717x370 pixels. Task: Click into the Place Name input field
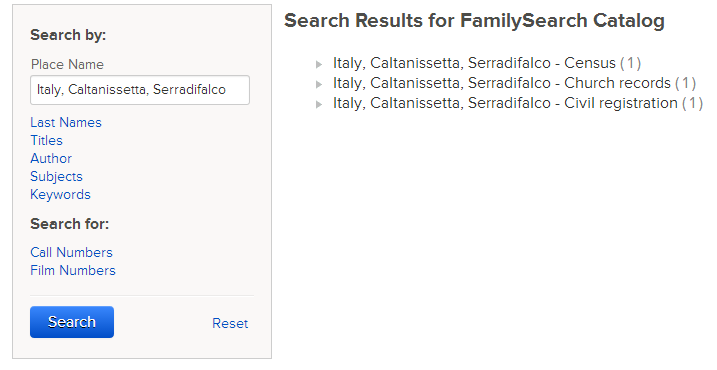[x=140, y=90]
